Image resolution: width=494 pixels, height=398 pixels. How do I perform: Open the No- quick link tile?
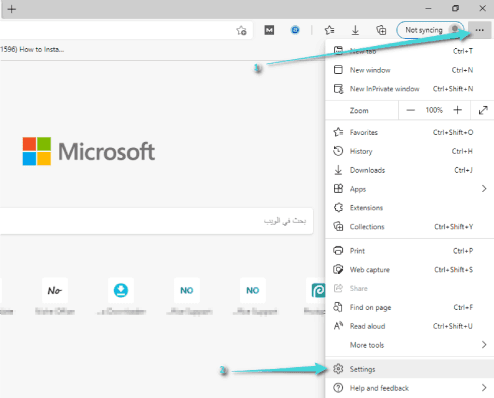click(x=55, y=290)
